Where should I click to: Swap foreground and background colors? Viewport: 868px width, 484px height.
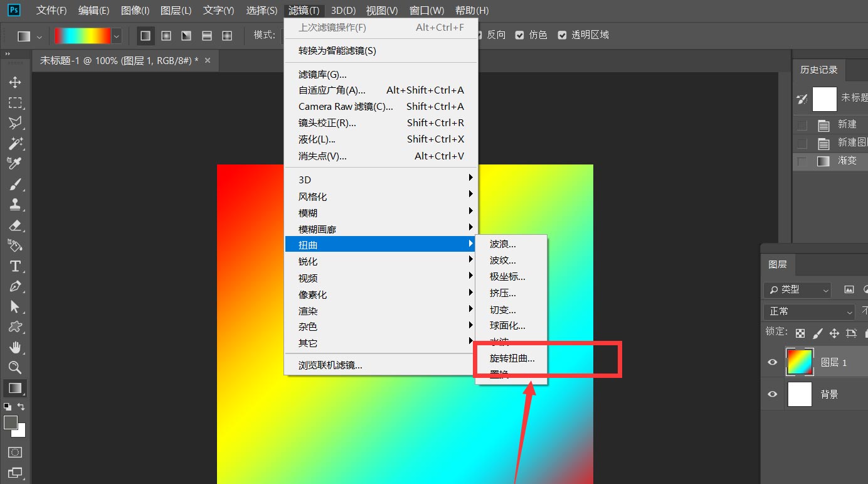tap(21, 407)
